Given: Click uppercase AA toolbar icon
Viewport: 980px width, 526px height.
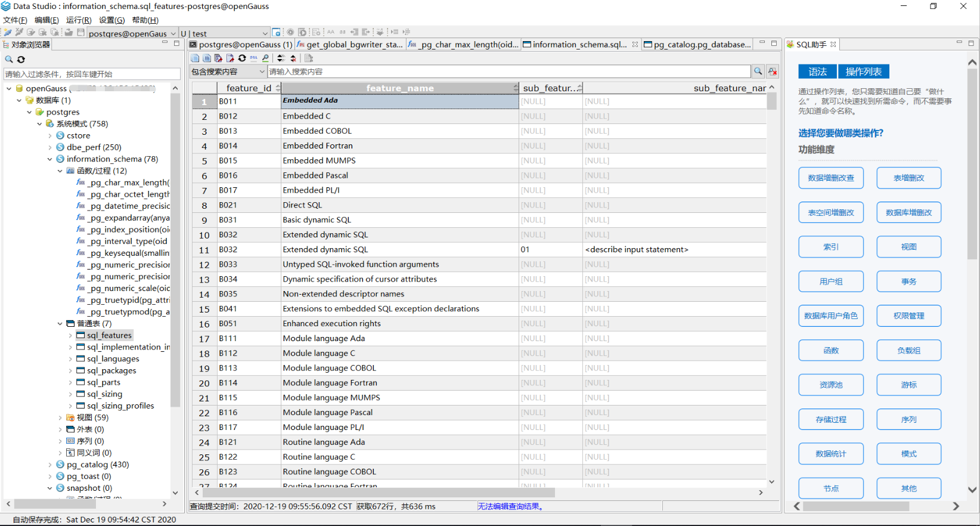Looking at the screenshot, I should click(331, 32).
